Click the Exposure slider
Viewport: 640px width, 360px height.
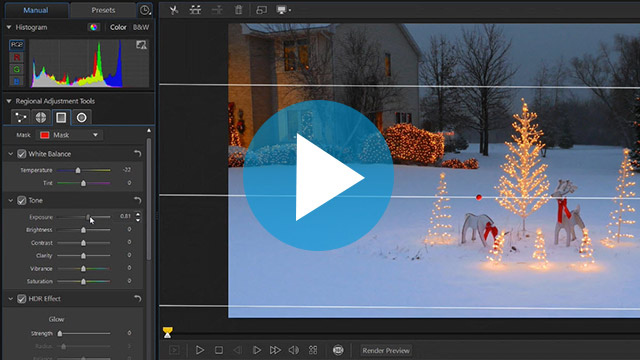pyautogui.click(x=83, y=217)
